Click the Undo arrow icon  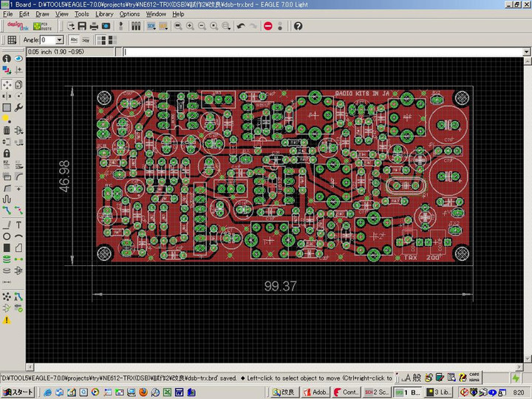click(x=241, y=26)
